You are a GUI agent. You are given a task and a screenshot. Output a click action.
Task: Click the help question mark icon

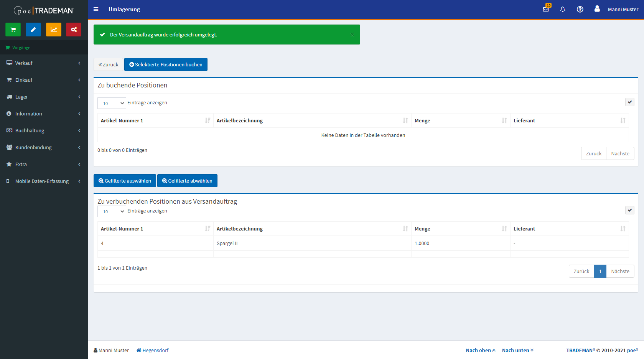[x=580, y=9]
